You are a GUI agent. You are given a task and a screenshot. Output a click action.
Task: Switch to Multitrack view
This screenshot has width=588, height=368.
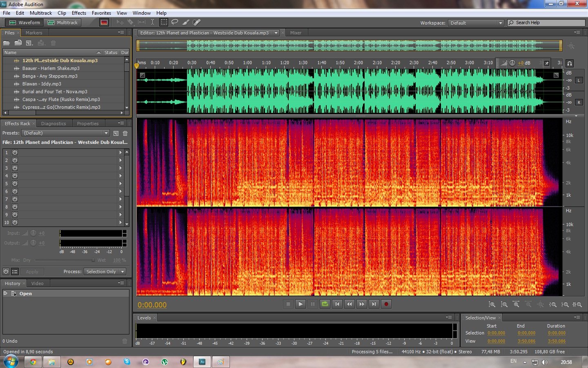click(x=62, y=22)
